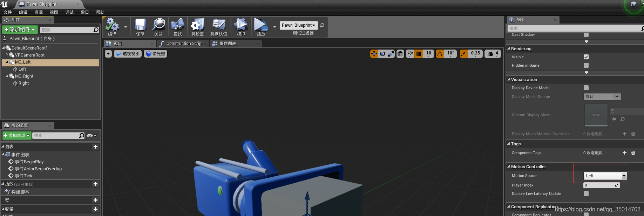
Task: Open the scale snap 0.25 dropdown
Action: click(x=475, y=54)
